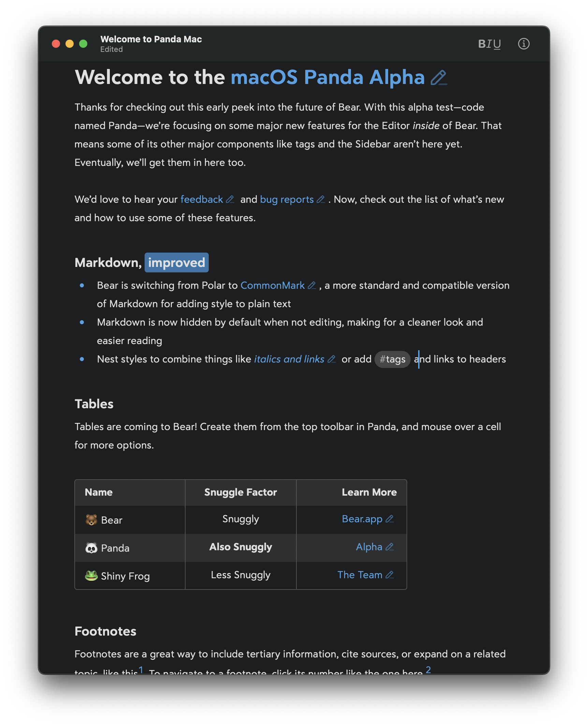Image resolution: width=588 pixels, height=725 pixels.
Task: Visit the CommonMark link
Action: coord(273,285)
